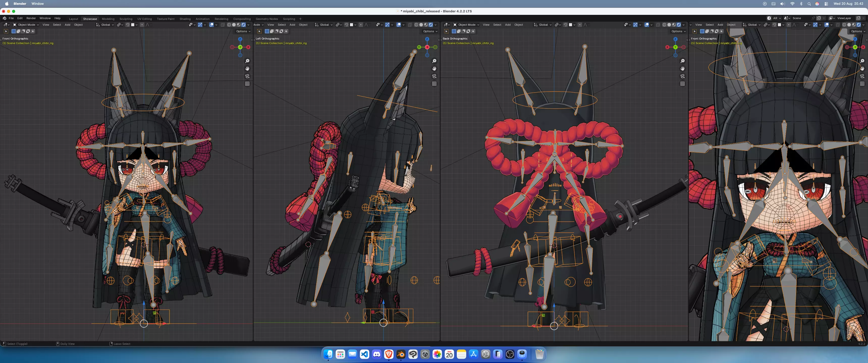Screen dimensions: 868x363
Task: Open Global orientation dropdown in Back Orthographic viewport
Action: pos(543,25)
